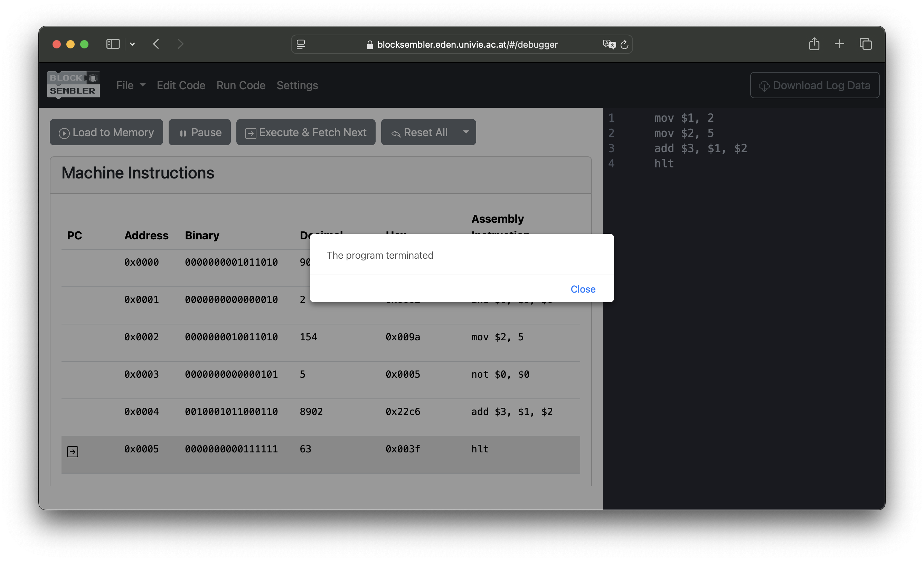Open the Share icon in toolbar

[814, 44]
